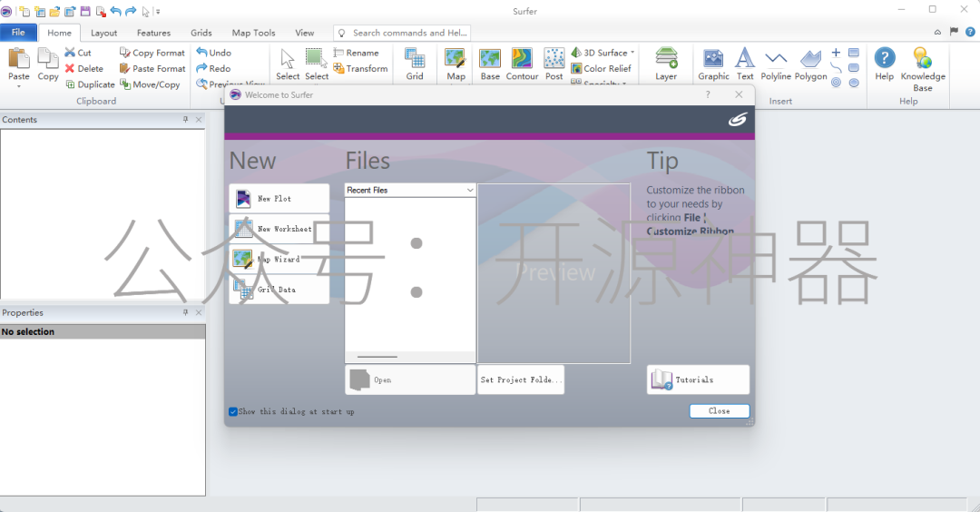Click the Move/Copy command
Image resolution: width=980 pixels, height=512 pixels.
click(x=150, y=84)
